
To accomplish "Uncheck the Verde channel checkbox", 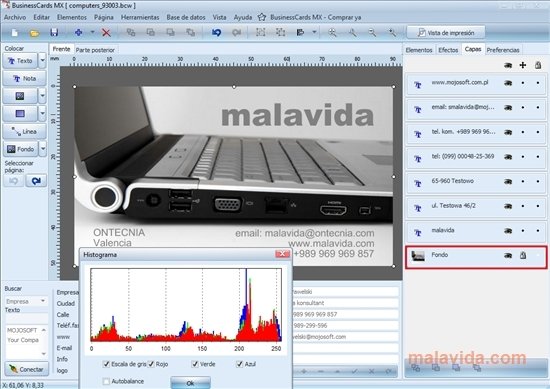I will click(x=195, y=364).
